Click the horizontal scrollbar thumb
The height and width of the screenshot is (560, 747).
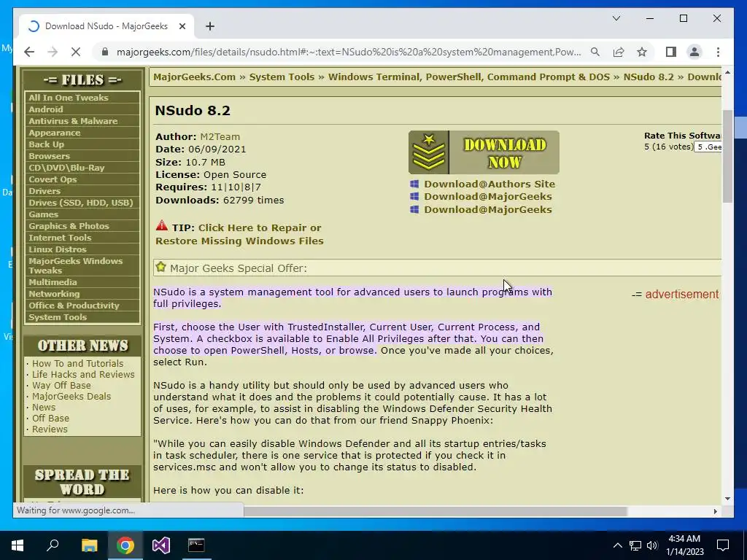(436, 511)
